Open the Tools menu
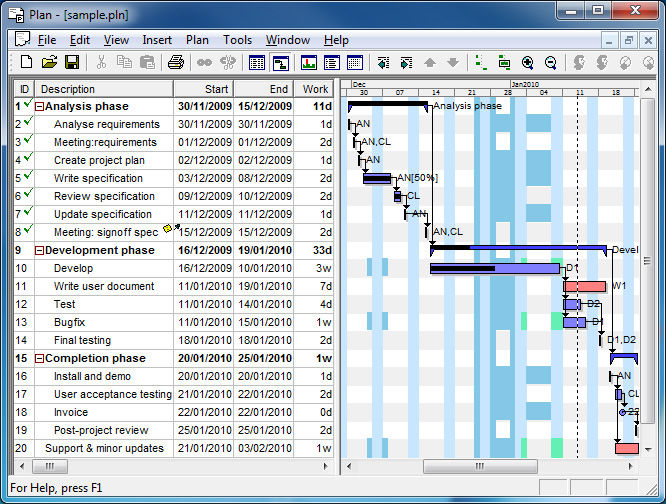 click(x=237, y=40)
